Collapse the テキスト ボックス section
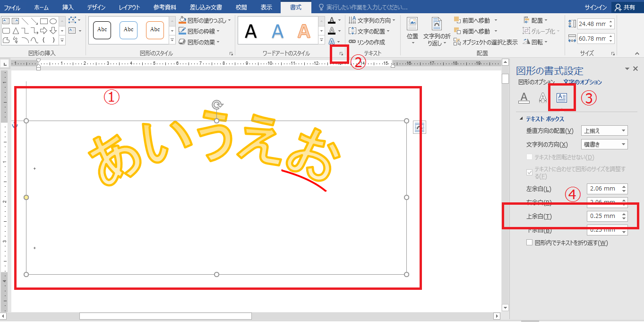 coord(522,119)
